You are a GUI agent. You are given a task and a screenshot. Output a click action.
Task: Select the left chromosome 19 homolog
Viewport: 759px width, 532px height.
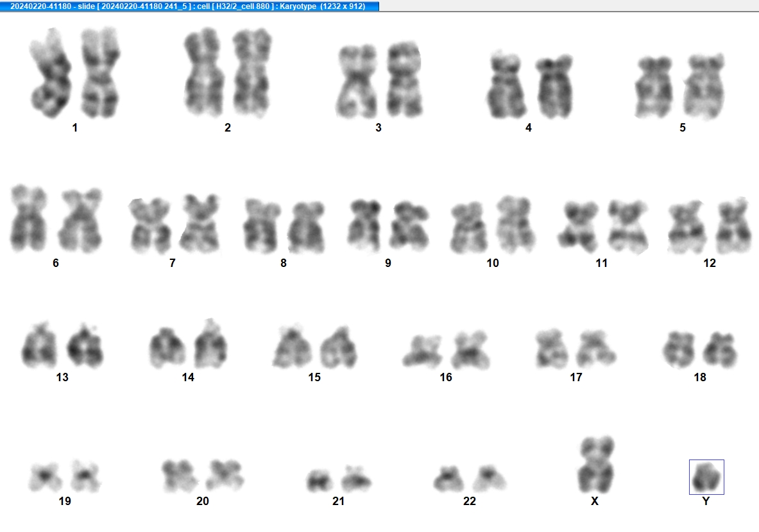click(44, 477)
